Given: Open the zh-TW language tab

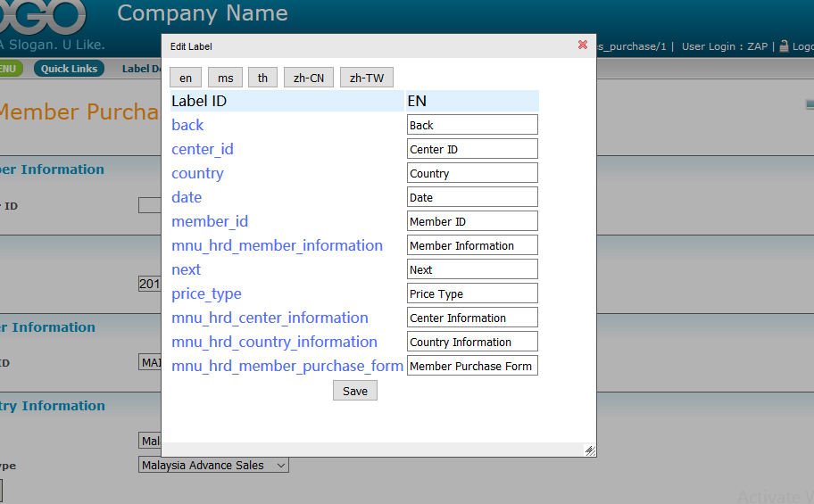Looking at the screenshot, I should [x=366, y=78].
